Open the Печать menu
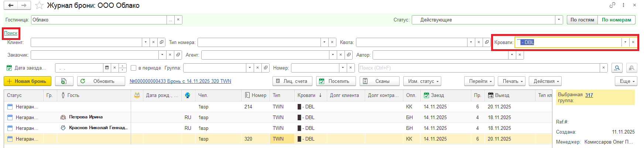The width and height of the screenshot is (644, 148). (511, 81)
